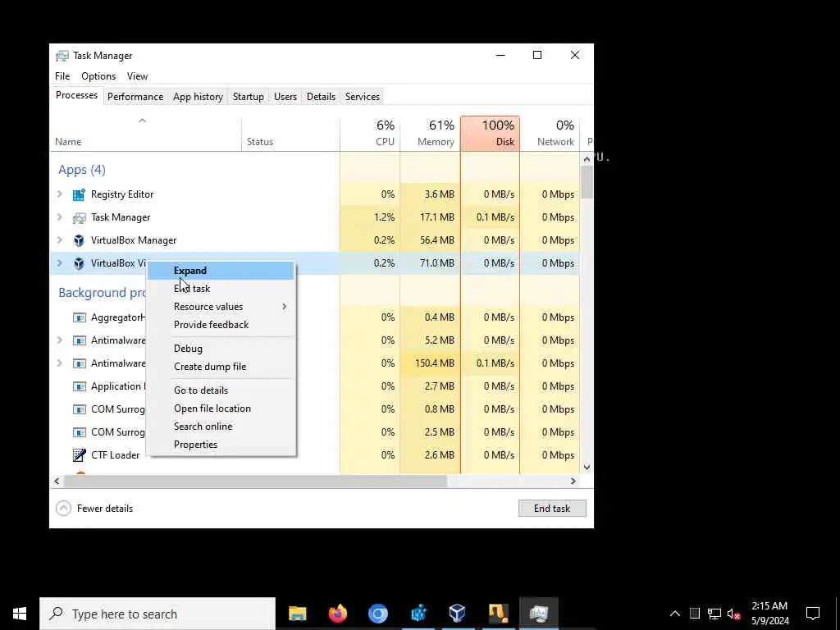Viewport: 840px width, 630px height.
Task: Click the VirtualBox Manager cube icon
Action: click(x=79, y=240)
